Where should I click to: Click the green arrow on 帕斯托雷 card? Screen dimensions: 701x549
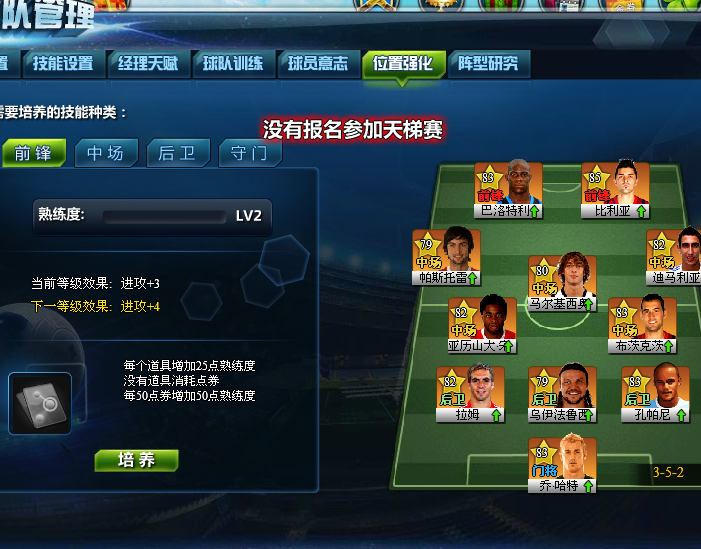[x=472, y=278]
